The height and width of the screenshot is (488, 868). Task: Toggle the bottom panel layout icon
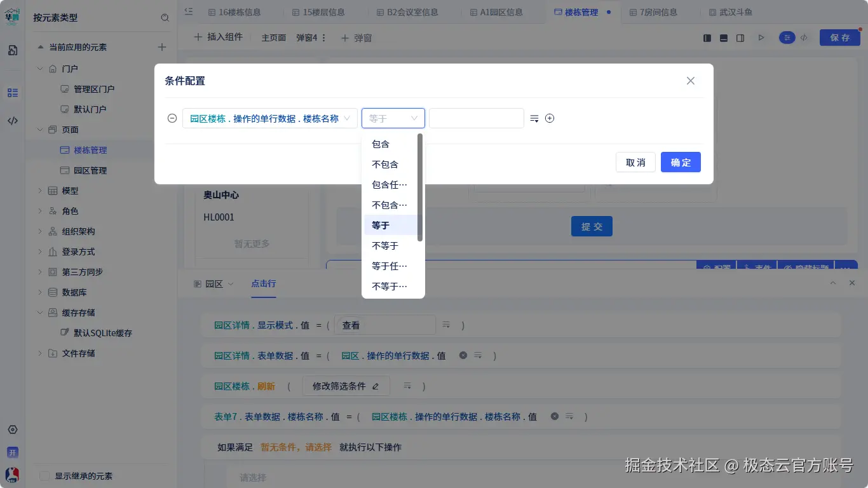click(724, 38)
